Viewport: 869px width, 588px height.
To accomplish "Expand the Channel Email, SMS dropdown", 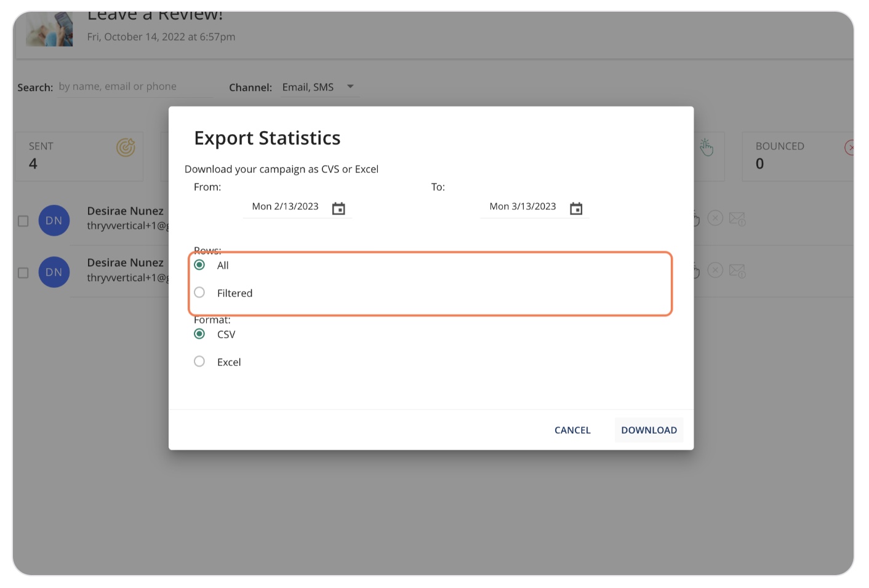I will [319, 87].
